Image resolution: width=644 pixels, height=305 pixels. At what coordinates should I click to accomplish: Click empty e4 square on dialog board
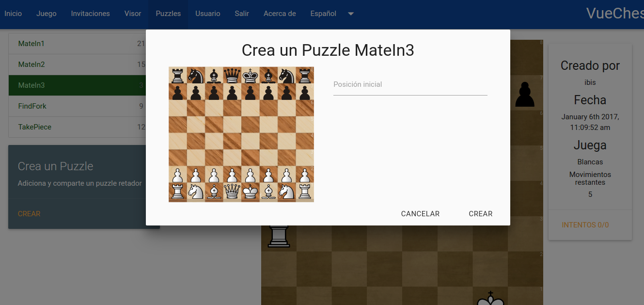pyautogui.click(x=251, y=142)
